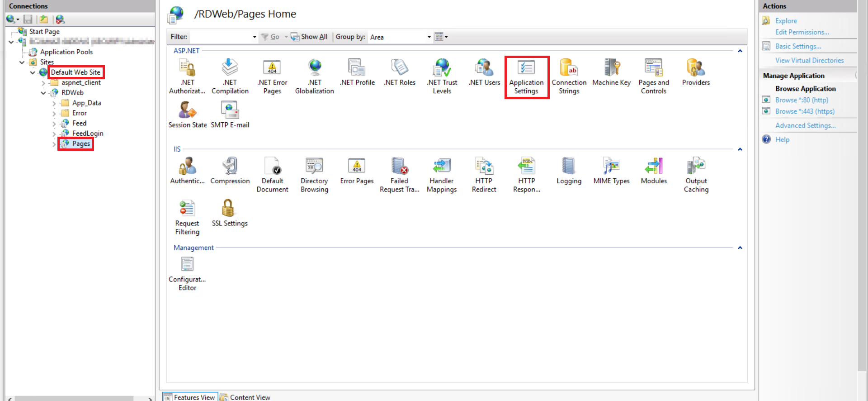Open Default Document feature
Viewport: 868px width, 401px height.
272,175
